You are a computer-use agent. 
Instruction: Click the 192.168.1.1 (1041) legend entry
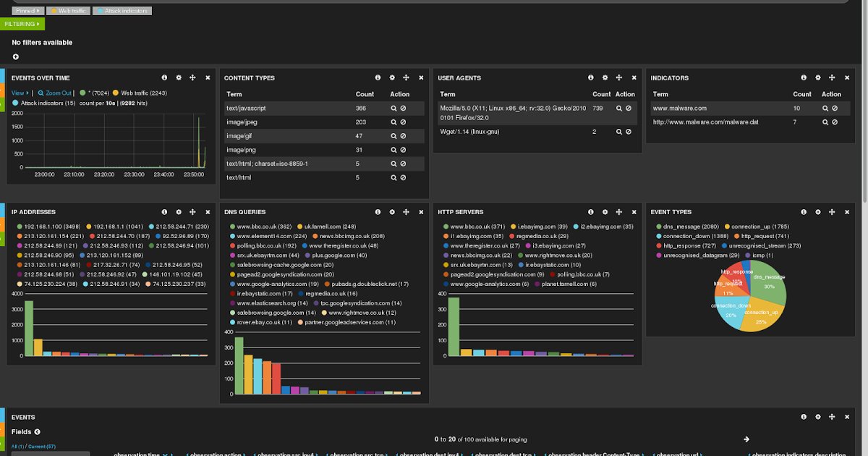(x=114, y=227)
